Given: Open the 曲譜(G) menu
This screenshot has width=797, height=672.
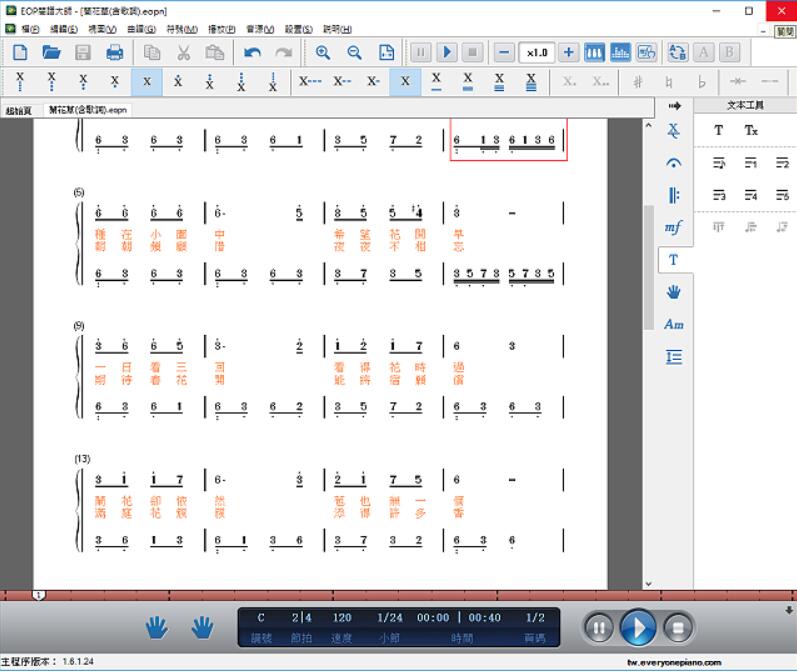Looking at the screenshot, I should click(142, 29).
